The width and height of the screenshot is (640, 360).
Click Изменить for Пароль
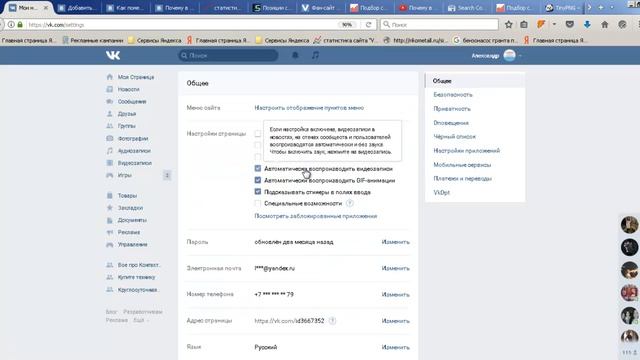tap(396, 242)
